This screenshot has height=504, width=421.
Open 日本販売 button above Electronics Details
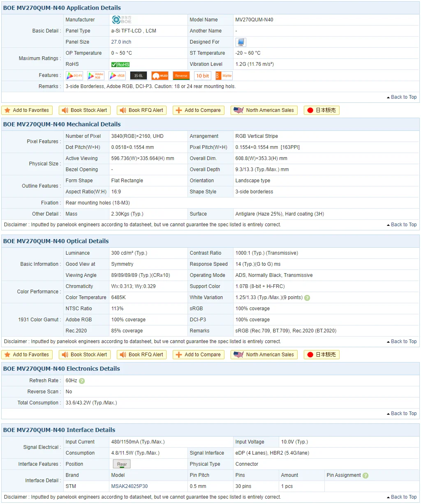tap(322, 355)
